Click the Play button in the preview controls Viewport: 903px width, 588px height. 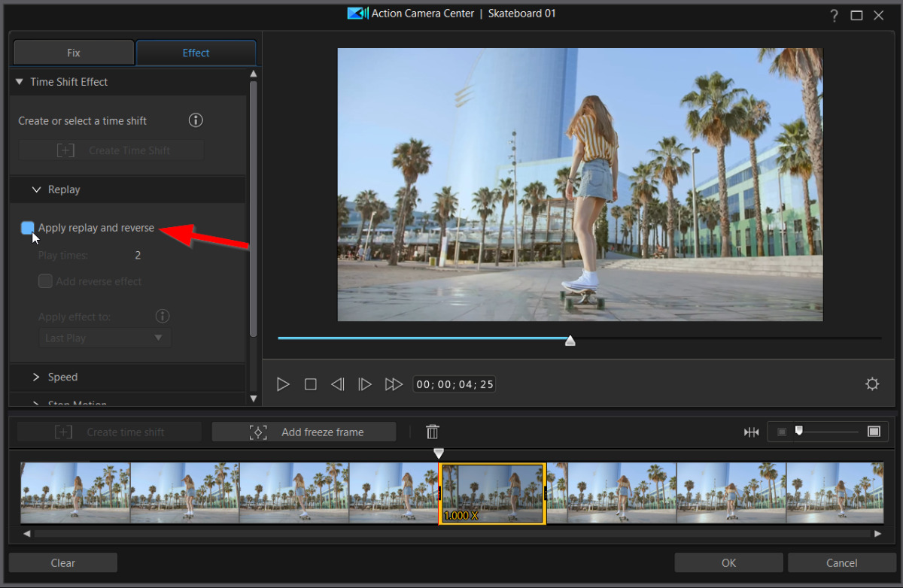point(283,384)
